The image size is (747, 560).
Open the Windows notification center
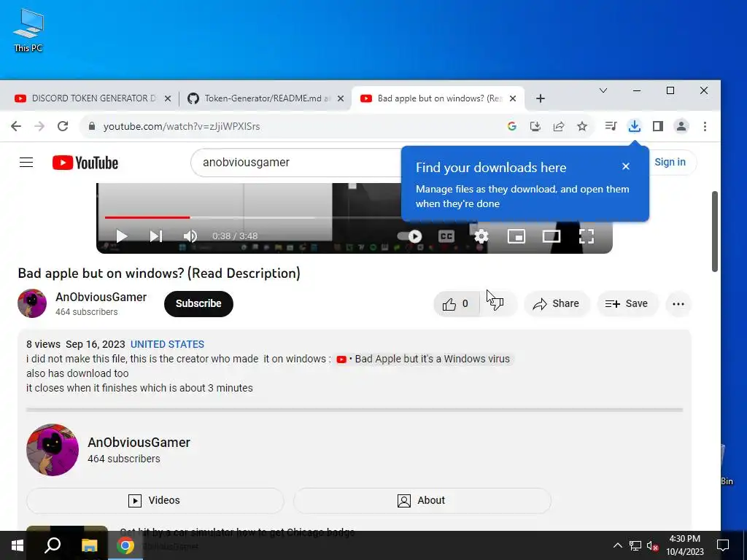pyautogui.click(x=723, y=545)
